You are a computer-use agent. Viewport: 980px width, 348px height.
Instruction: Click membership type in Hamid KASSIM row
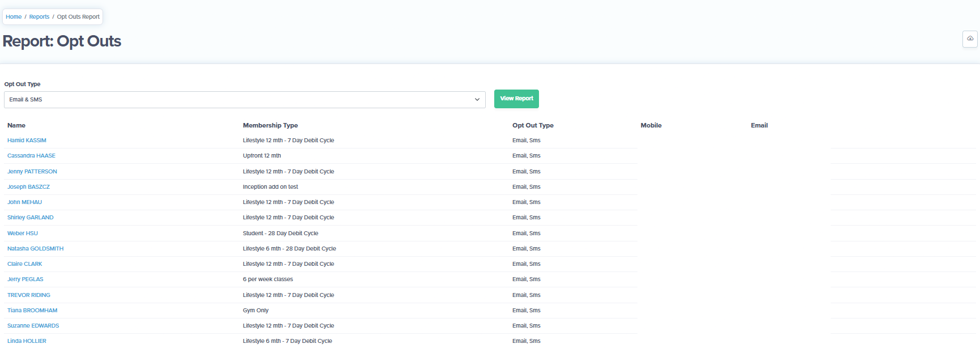(288, 141)
